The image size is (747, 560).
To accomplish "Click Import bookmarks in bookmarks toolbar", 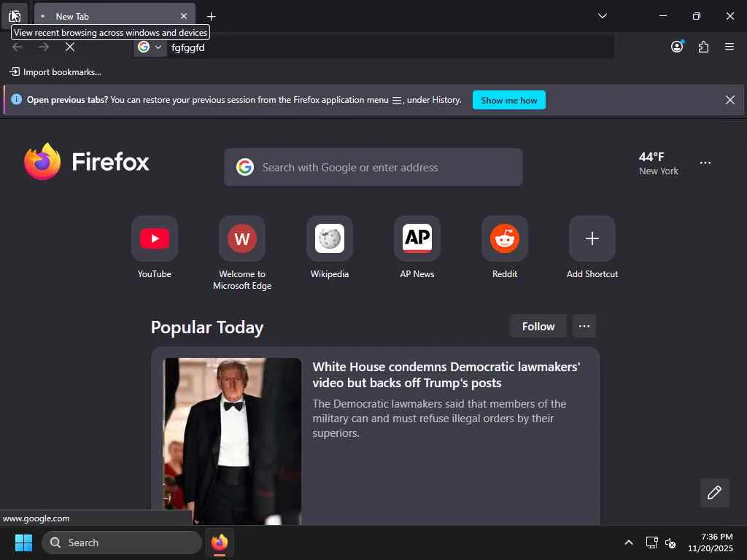I will (x=55, y=72).
